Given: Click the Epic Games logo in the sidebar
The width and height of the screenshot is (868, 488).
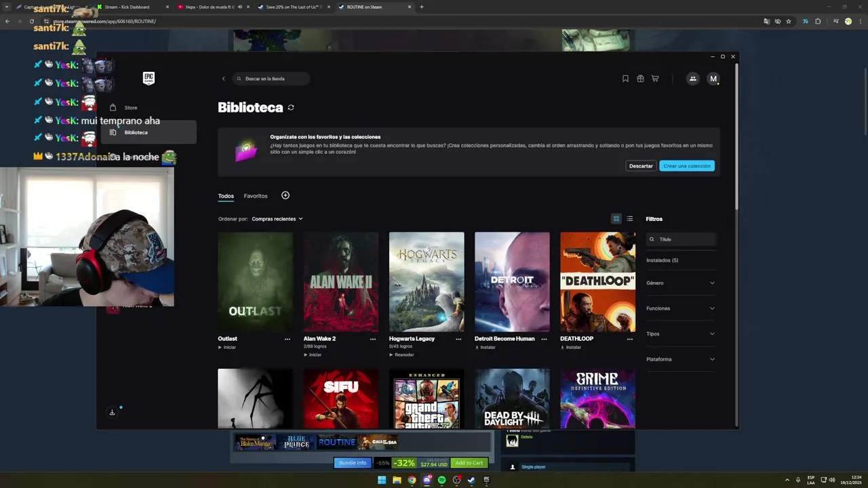Looking at the screenshot, I should (x=149, y=78).
